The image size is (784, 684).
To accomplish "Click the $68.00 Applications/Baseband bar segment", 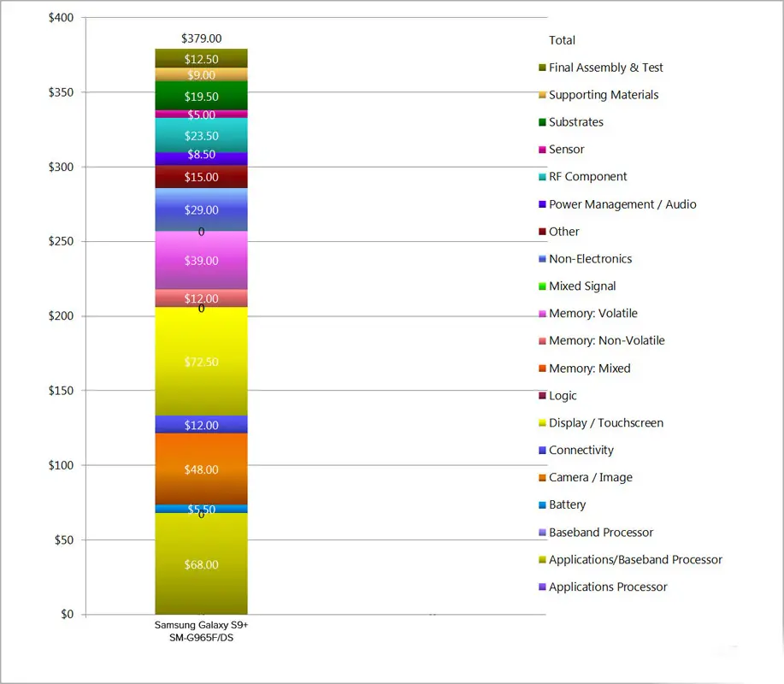I will tap(201, 563).
